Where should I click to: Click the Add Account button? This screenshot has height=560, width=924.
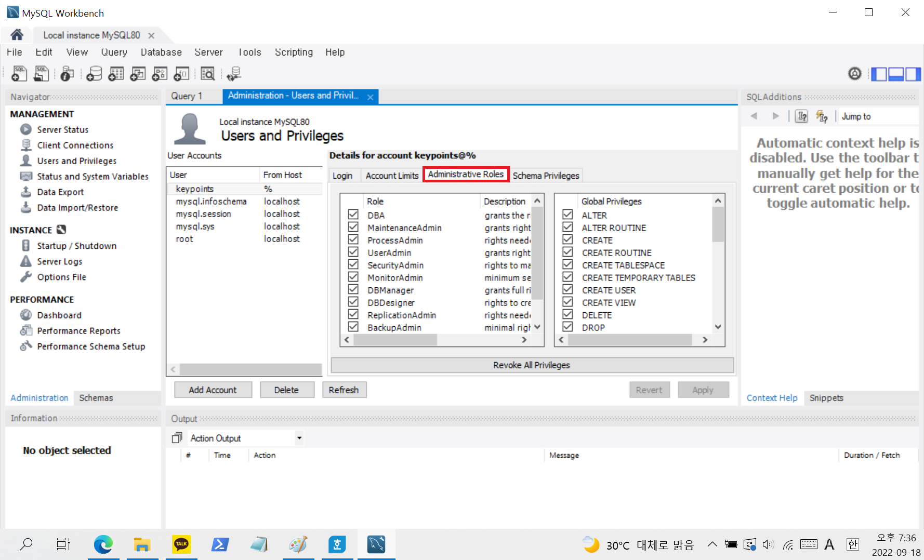[x=213, y=390]
